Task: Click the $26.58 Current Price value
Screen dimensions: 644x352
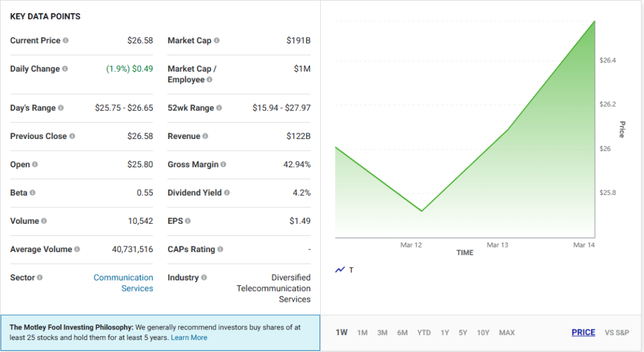Action: 140,40
